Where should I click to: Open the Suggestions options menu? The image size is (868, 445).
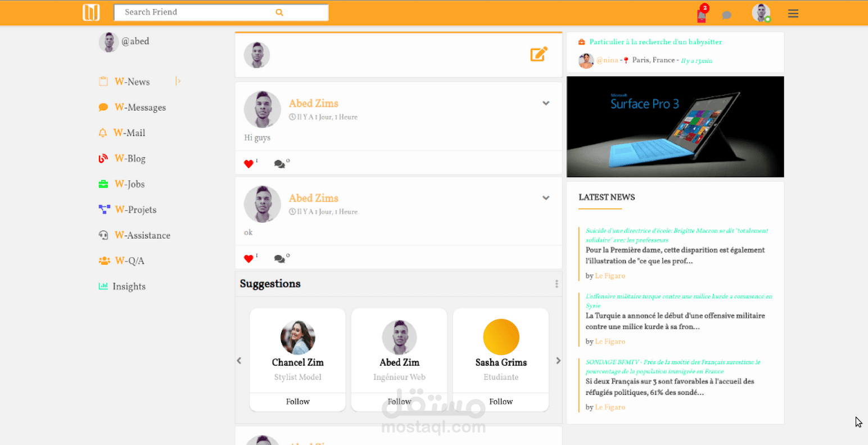click(x=557, y=284)
